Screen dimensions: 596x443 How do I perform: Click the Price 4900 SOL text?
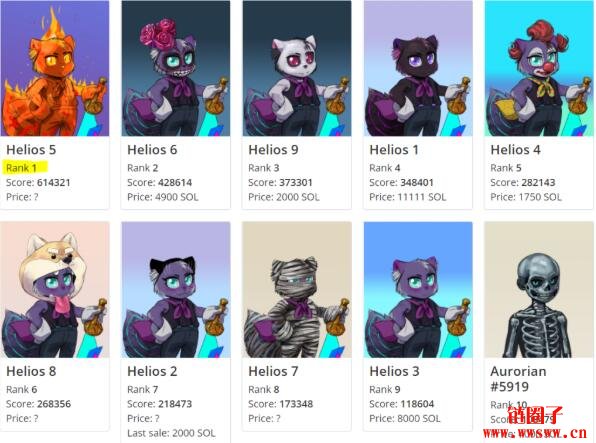[x=163, y=197]
